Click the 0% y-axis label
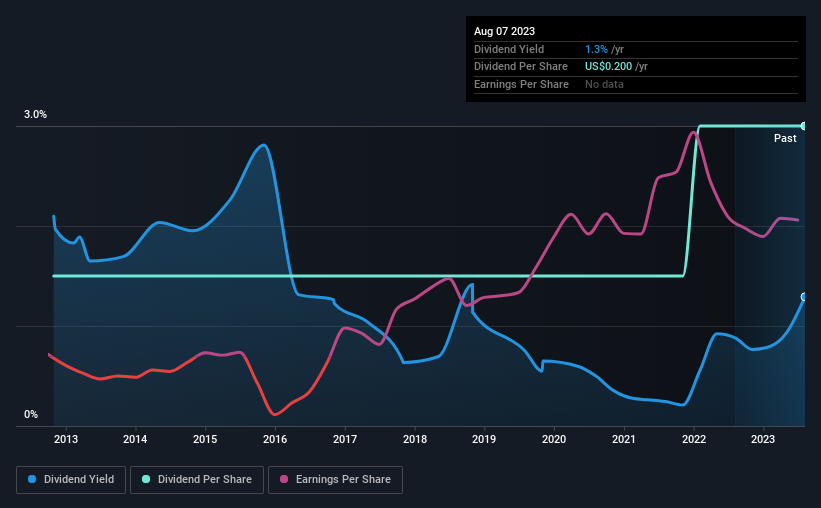 tap(32, 415)
